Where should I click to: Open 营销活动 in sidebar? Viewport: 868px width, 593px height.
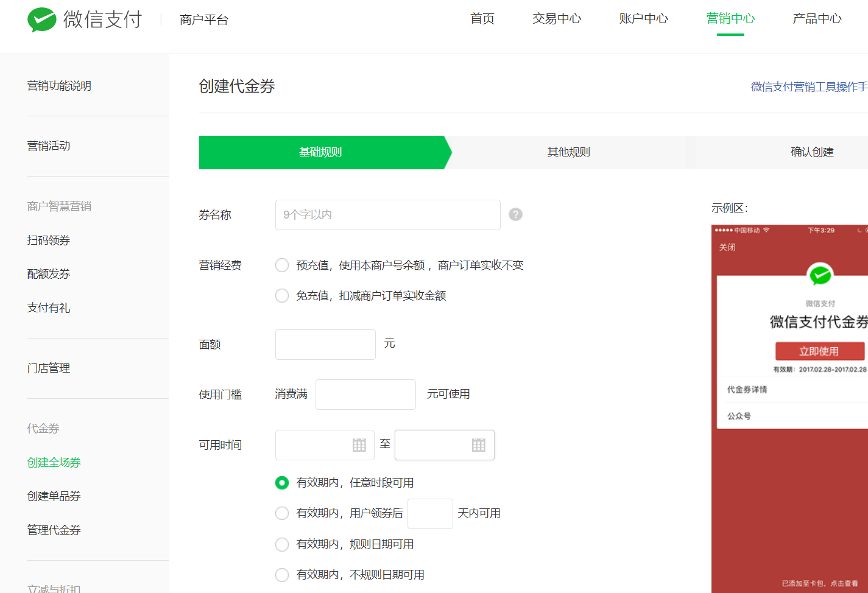coord(49,146)
